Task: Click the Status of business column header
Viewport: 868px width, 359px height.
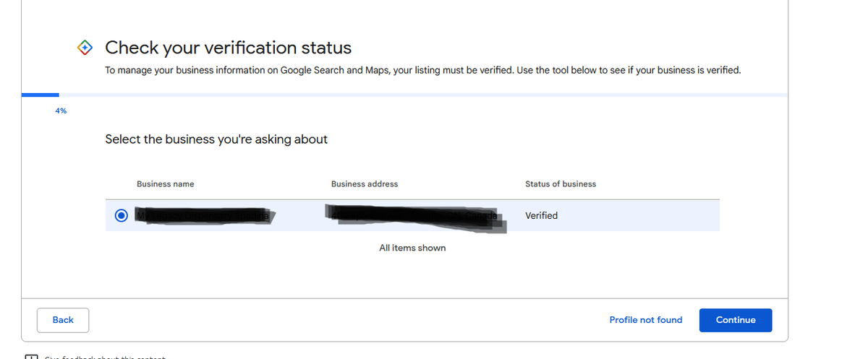Action: [x=561, y=184]
